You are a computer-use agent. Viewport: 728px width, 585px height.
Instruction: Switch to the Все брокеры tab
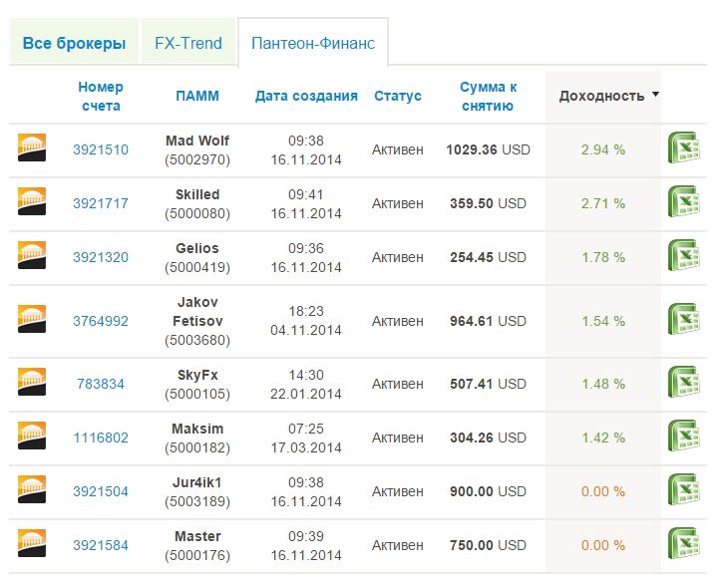(75, 43)
